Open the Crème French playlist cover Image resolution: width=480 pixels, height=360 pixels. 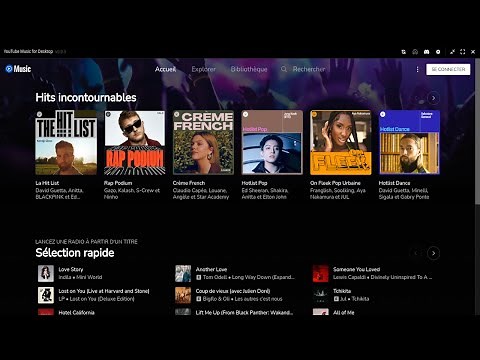203,142
